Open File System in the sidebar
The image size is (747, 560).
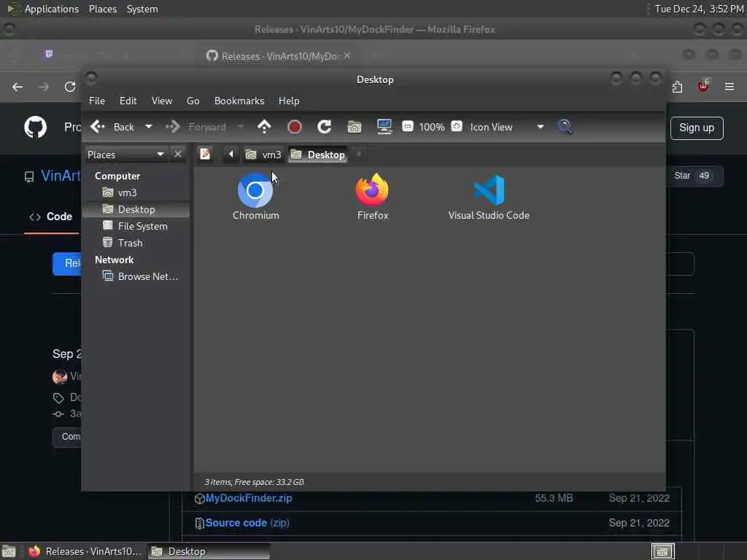135,226
